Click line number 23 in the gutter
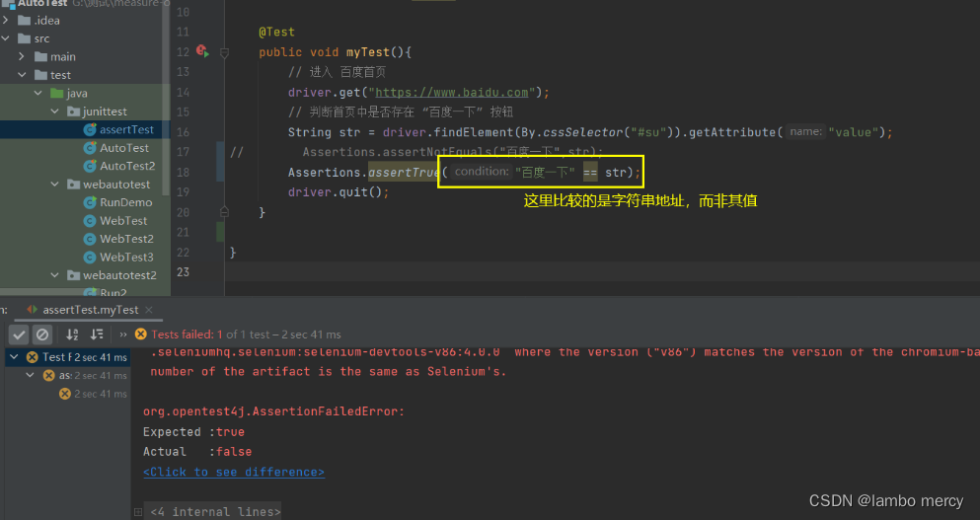The height and width of the screenshot is (520, 980). pos(183,272)
